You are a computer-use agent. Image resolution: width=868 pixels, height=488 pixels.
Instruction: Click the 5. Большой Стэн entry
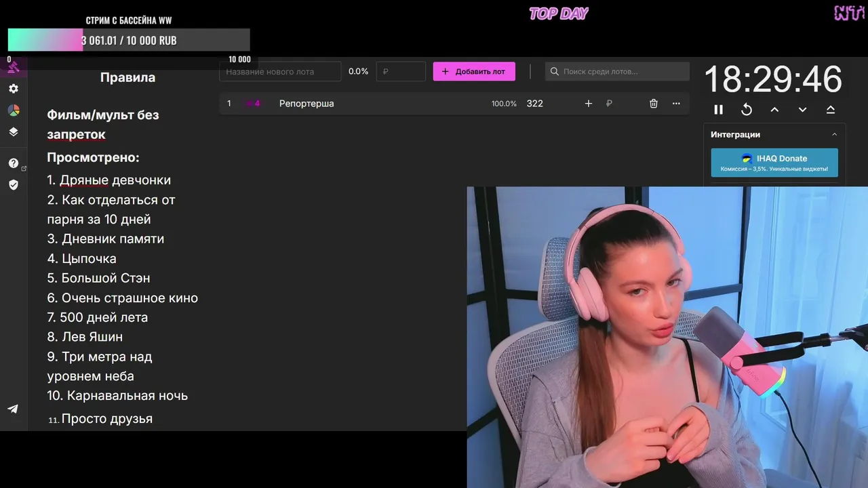click(98, 278)
